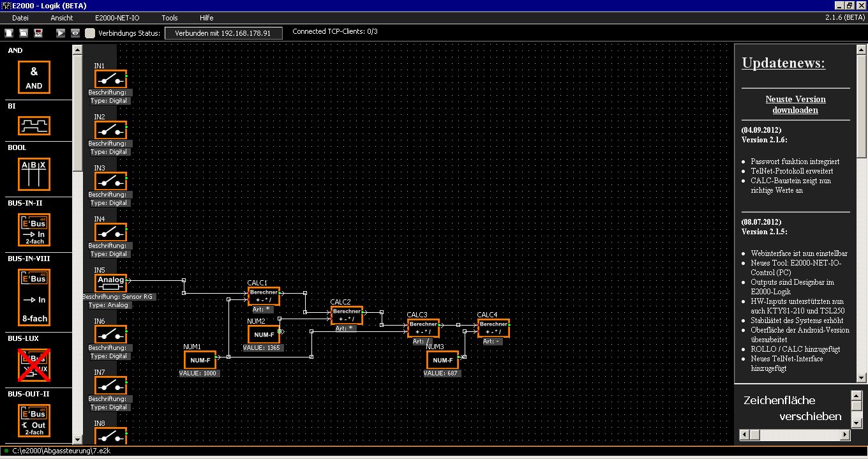
Task: Click the CALC1 Berechner block
Action: click(x=264, y=296)
